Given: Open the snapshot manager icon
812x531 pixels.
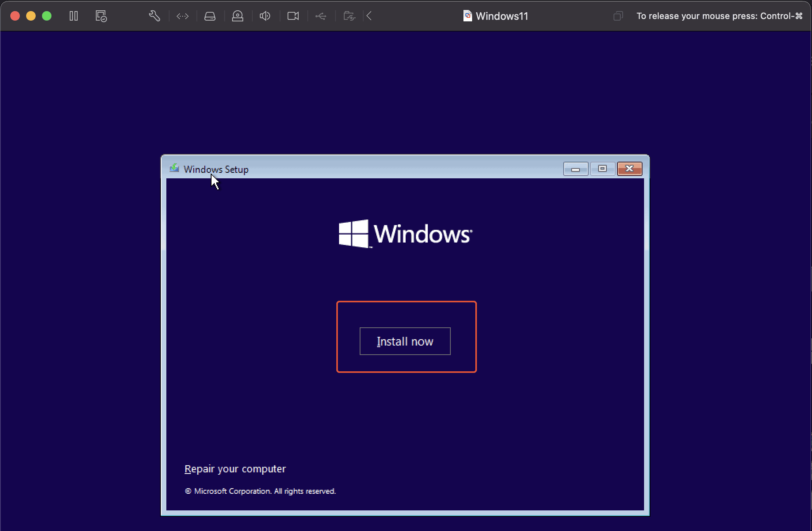Looking at the screenshot, I should tap(101, 16).
